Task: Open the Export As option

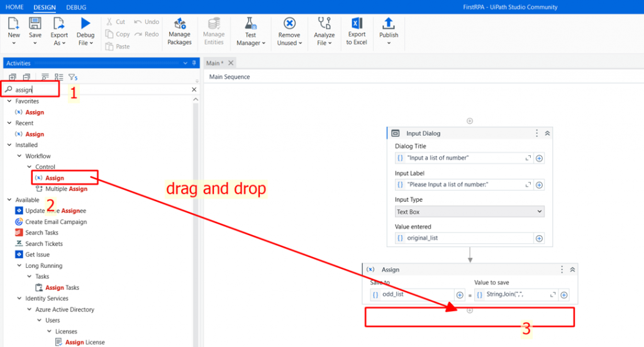Action: [58, 31]
